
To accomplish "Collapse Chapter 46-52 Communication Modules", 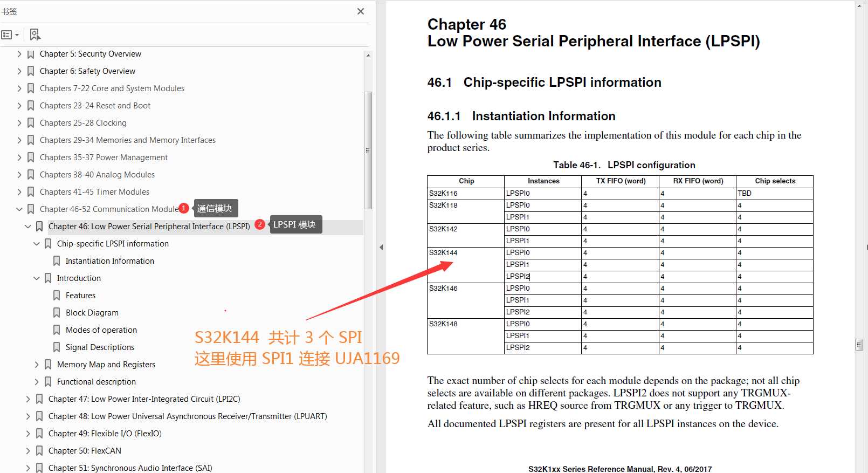I will pos(19,209).
